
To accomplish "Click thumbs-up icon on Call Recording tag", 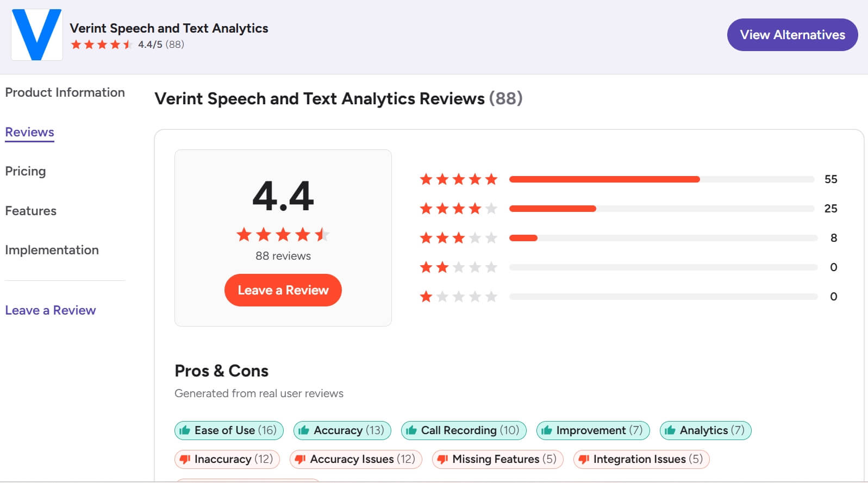I will pos(411,431).
